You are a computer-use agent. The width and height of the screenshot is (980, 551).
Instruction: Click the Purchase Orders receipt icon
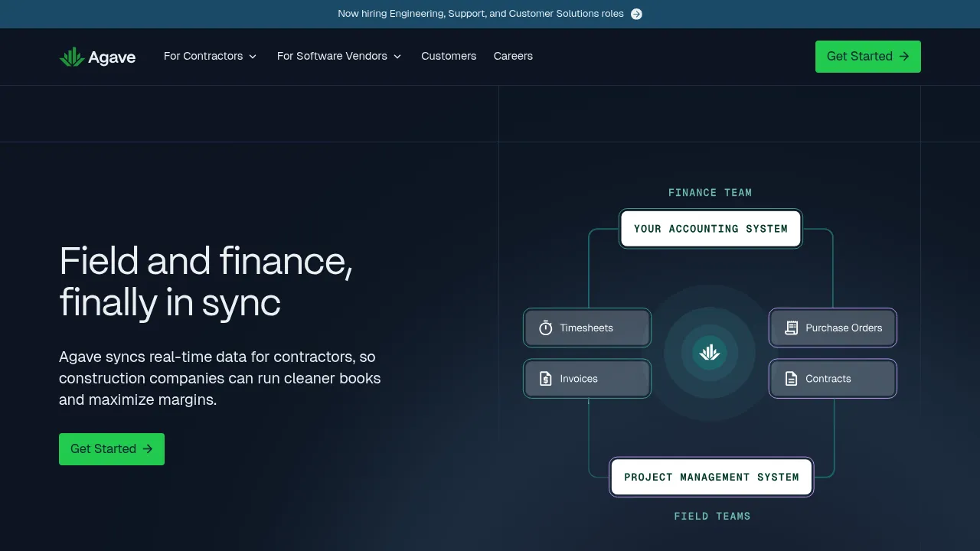[792, 328]
